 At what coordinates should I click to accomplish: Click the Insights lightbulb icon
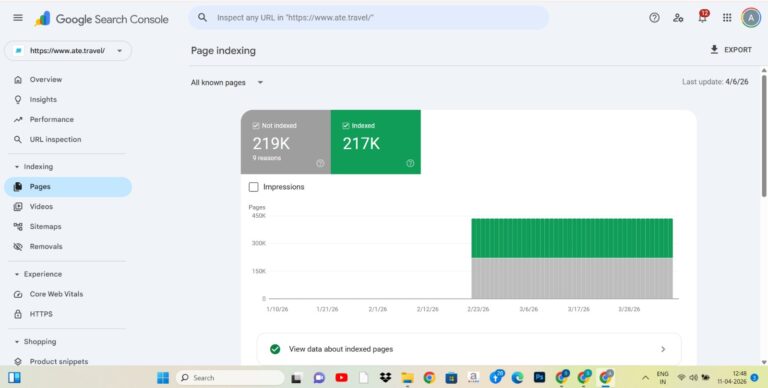coord(18,99)
